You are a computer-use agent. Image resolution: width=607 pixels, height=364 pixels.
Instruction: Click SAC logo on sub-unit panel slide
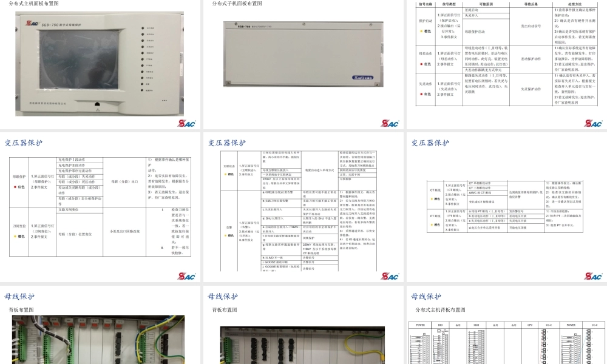click(x=390, y=123)
